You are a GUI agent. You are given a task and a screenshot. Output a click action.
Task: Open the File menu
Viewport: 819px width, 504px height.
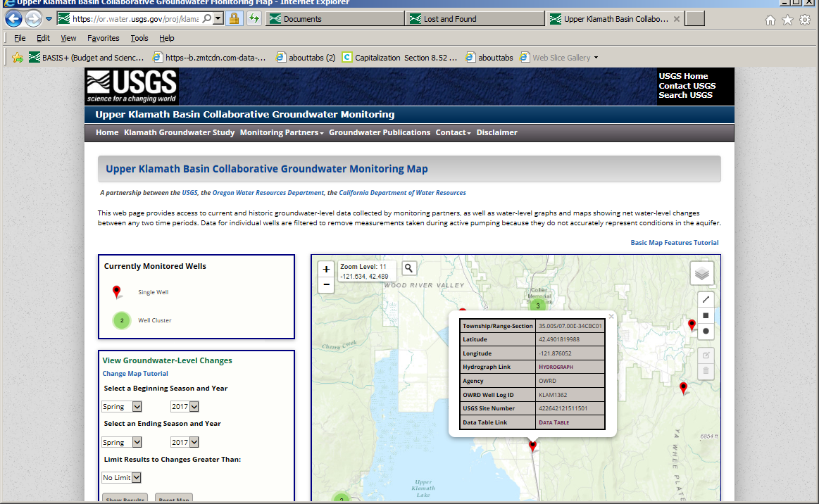point(20,38)
